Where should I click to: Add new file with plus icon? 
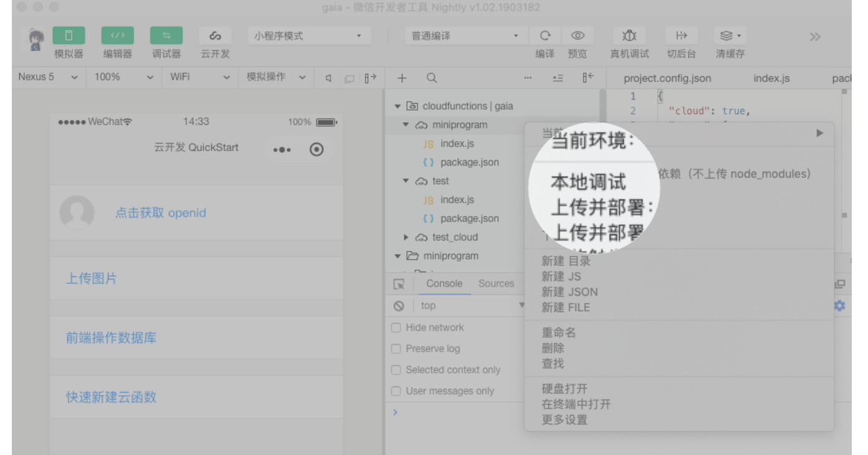click(402, 78)
